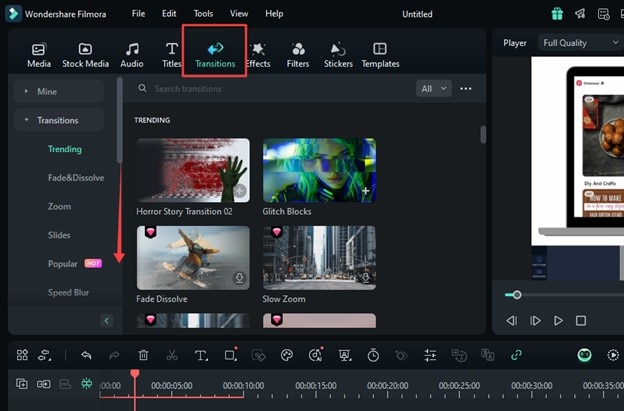This screenshot has width=624, height=411.
Task: Add Horror Story Transition 02 with plus icon
Action: pyautogui.click(x=240, y=191)
